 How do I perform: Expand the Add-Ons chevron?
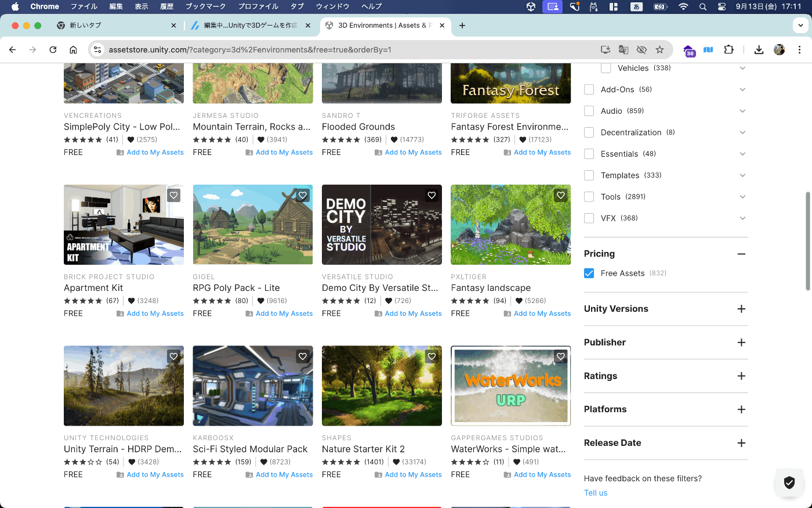742,89
